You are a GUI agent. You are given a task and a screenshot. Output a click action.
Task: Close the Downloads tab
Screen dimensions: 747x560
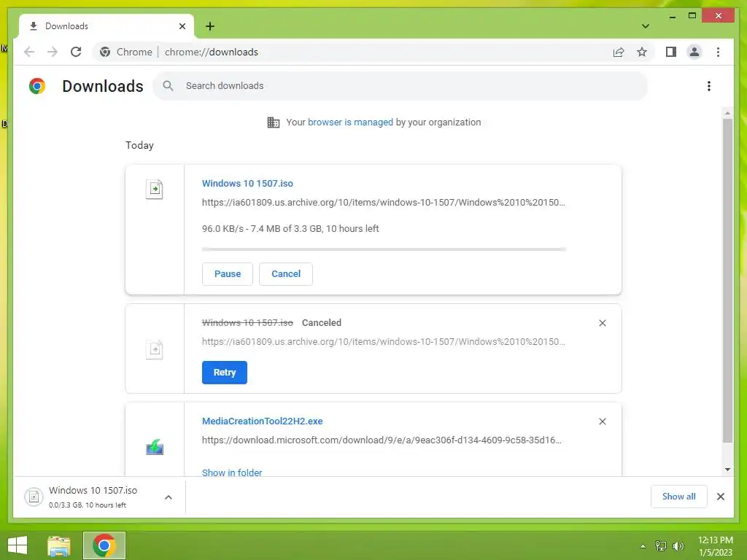point(182,26)
